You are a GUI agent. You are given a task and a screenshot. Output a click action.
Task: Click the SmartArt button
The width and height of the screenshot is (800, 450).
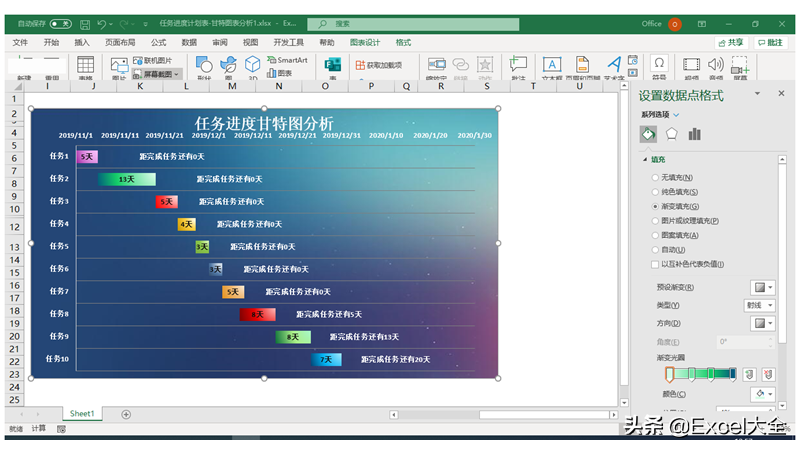tap(287, 60)
